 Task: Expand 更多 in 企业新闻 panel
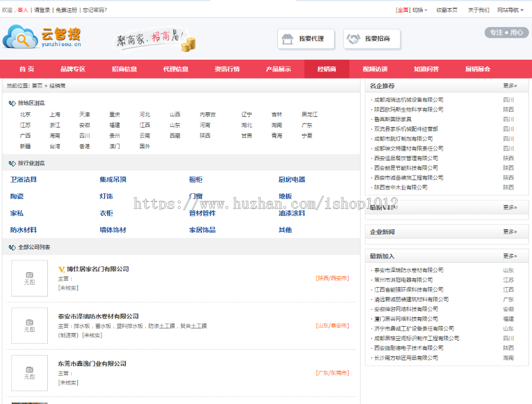tap(510, 232)
